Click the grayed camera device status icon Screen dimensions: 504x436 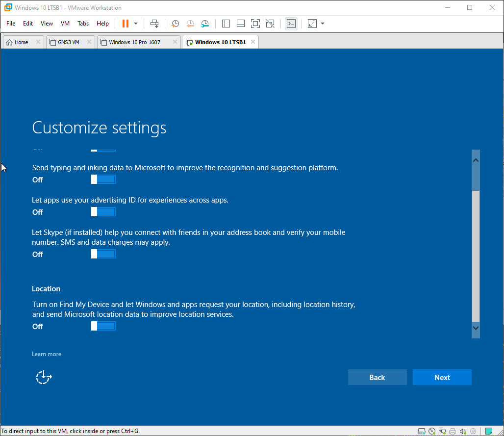click(473, 431)
